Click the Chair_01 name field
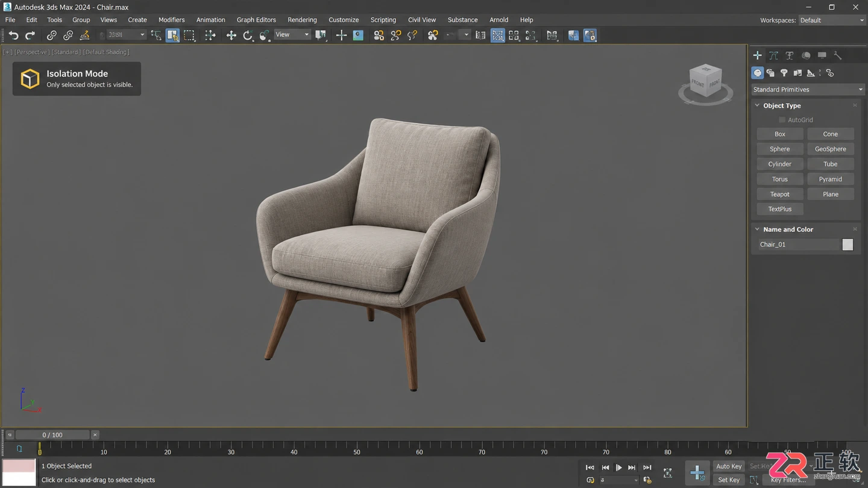Image resolution: width=868 pixels, height=488 pixels. tap(799, 245)
